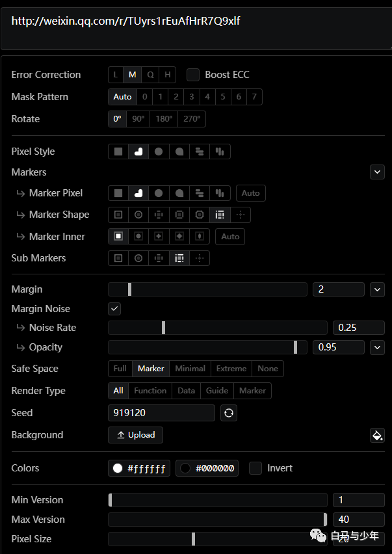The width and height of the screenshot is (392, 554).
Task: Open the #ffffff white color swatch
Action: point(139,469)
